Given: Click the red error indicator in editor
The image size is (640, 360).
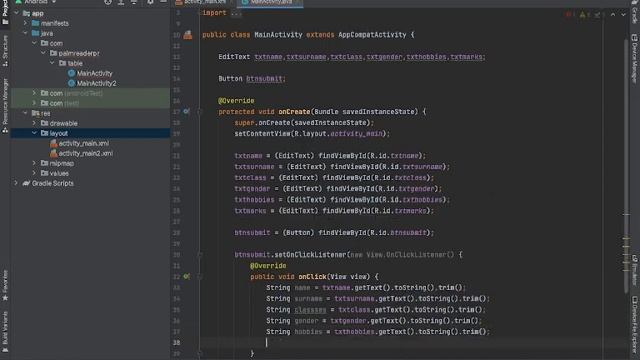Looking at the screenshot, I should tap(570, 15).
